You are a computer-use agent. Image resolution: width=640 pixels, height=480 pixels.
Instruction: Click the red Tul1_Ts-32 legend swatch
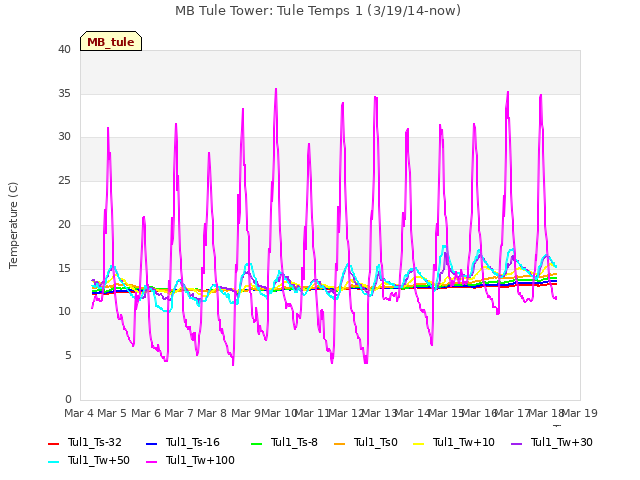(53, 443)
